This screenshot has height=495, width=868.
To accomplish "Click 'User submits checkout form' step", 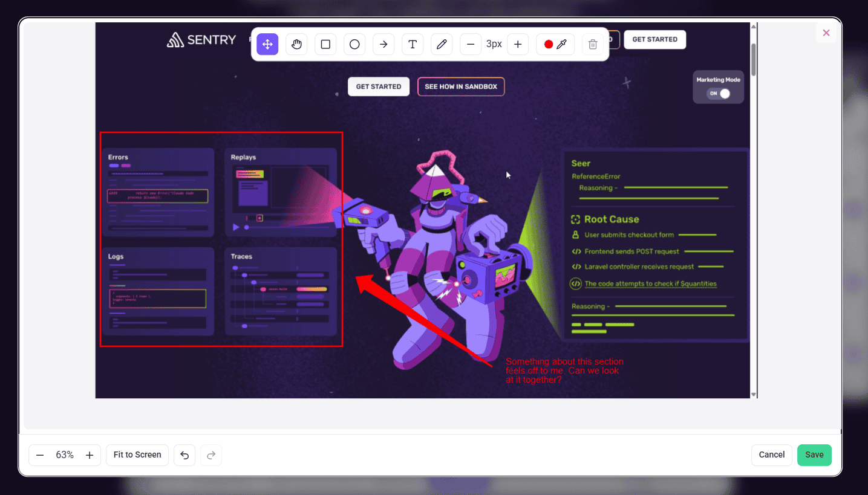I will click(629, 235).
